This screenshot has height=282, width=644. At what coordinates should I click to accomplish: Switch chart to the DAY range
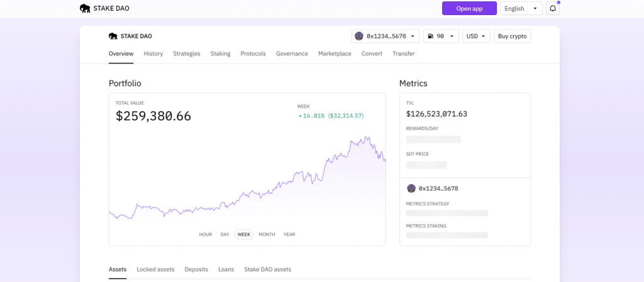click(225, 234)
